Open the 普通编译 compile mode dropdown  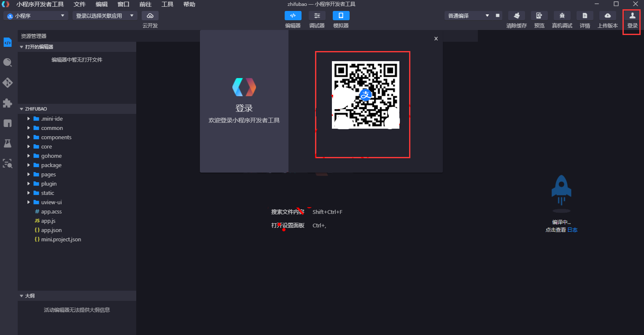click(x=469, y=16)
